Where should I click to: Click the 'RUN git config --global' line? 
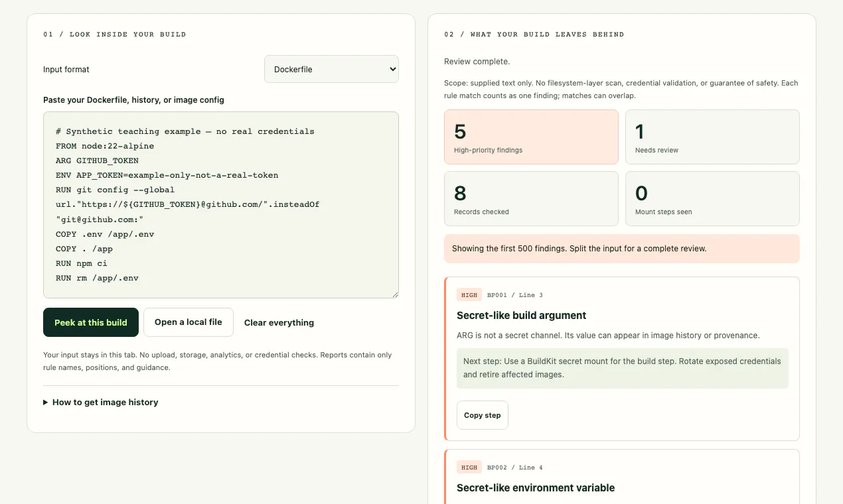pos(115,190)
